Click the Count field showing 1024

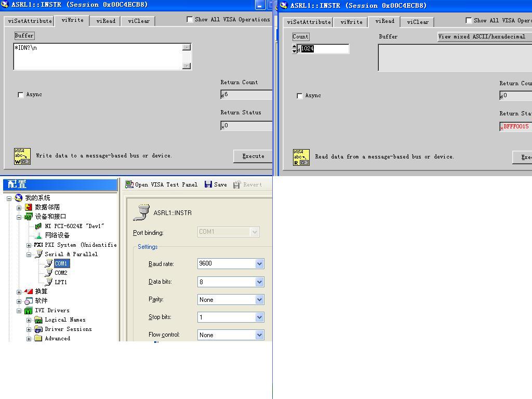[x=323, y=48]
